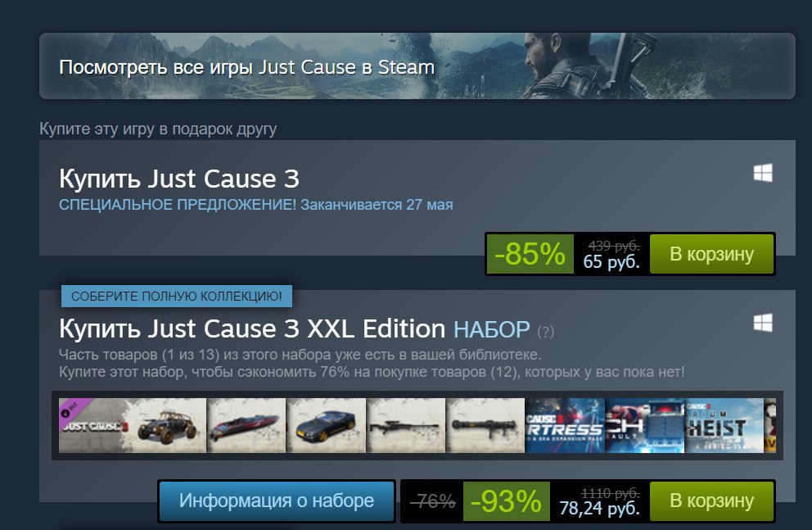Select the sports car DLC thumbnail

pos(327,425)
